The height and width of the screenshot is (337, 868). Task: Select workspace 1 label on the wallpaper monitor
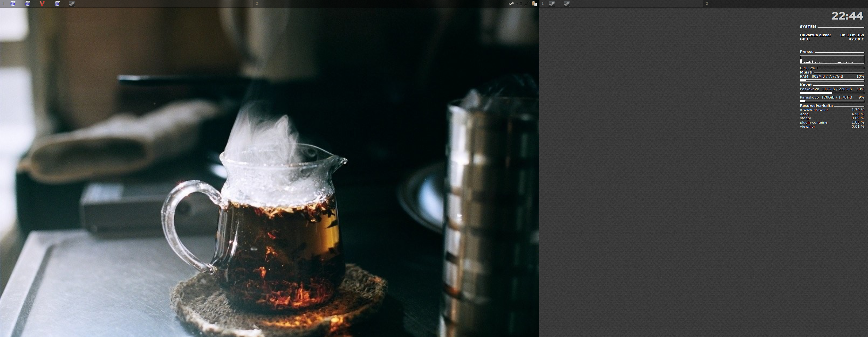point(3,3)
